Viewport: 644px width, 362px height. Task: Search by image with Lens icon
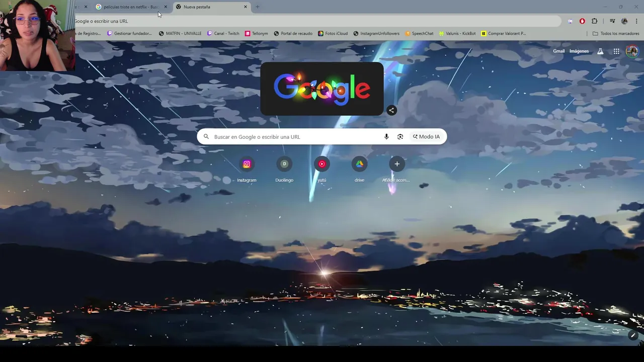point(400,137)
